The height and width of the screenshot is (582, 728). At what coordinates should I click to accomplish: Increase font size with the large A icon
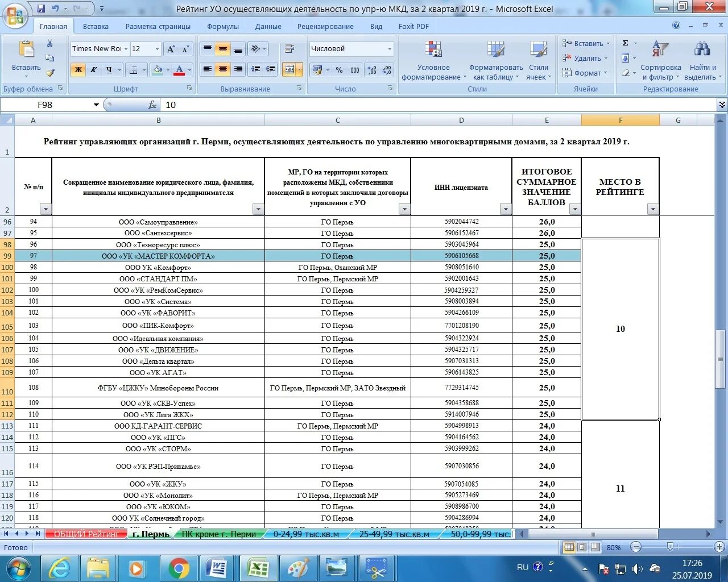point(171,49)
